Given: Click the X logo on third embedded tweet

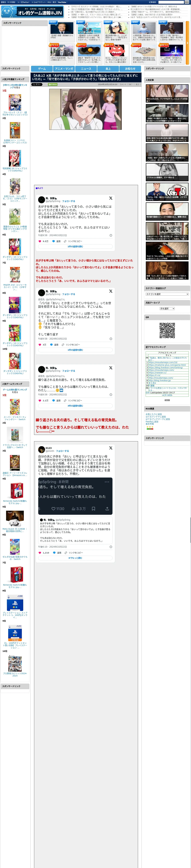Looking at the screenshot, I should pos(111,368).
